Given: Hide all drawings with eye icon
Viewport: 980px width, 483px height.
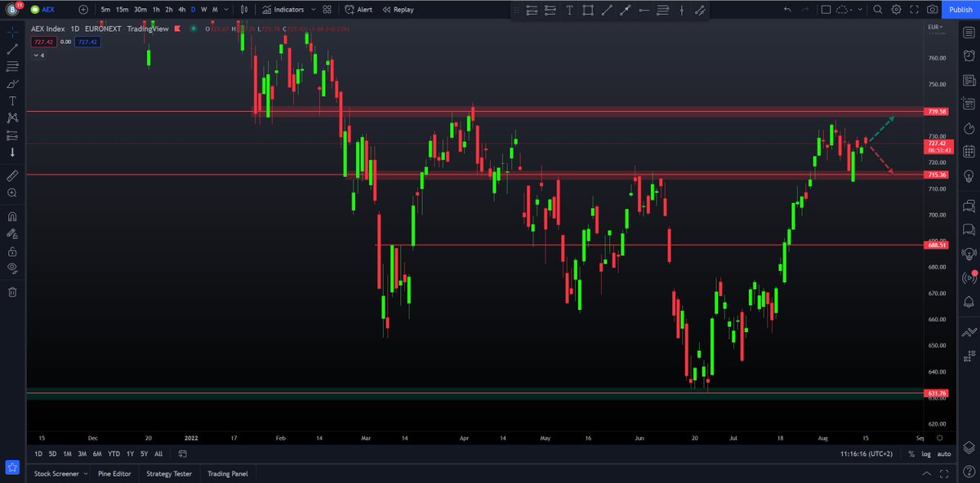Looking at the screenshot, I should tap(12, 268).
